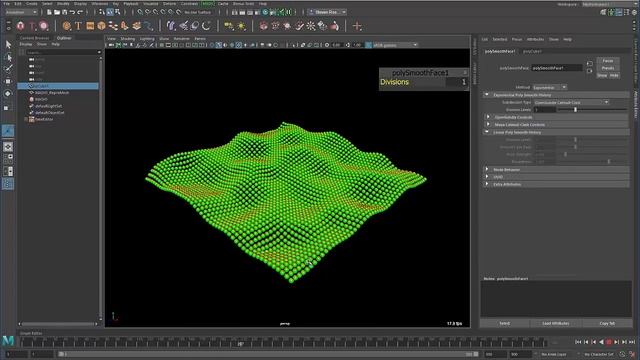The width and height of the screenshot is (640, 360).
Task: Click the polySmoothFace node name field
Action: (556, 68)
